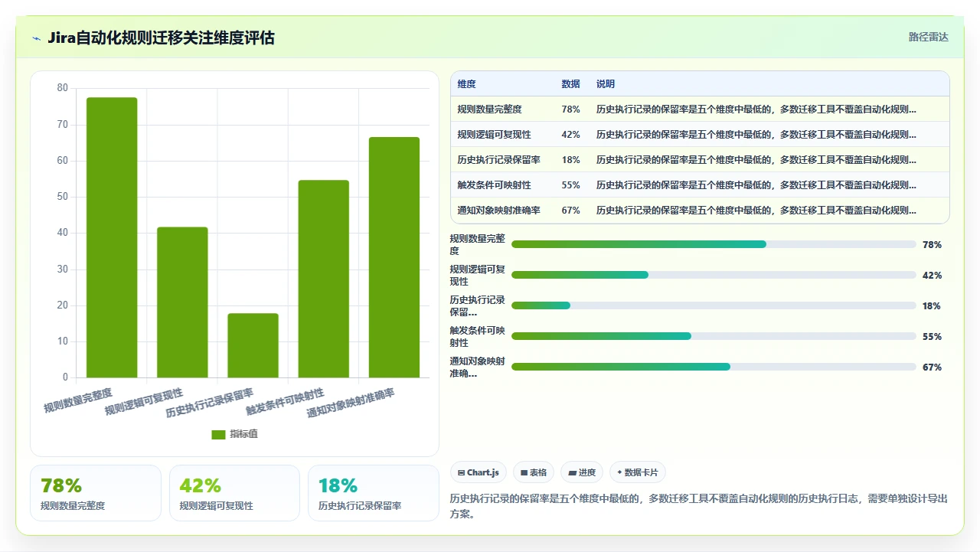This screenshot has width=980, height=552.
Task: Click the 数据 column header
Action: click(x=570, y=84)
